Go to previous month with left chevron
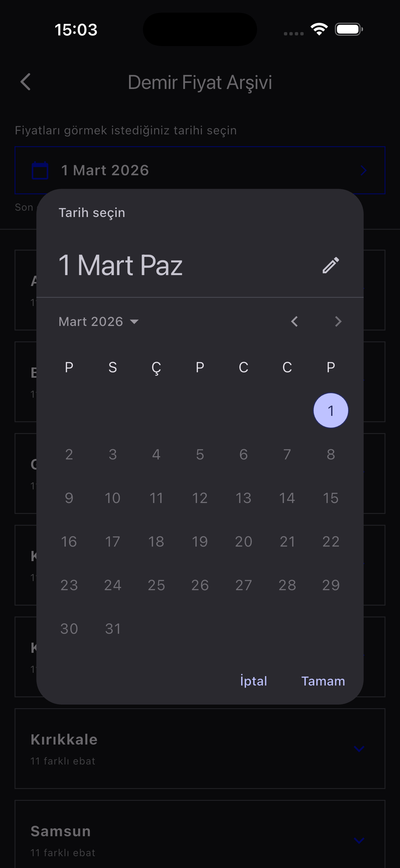Image resolution: width=400 pixels, height=868 pixels. click(295, 321)
